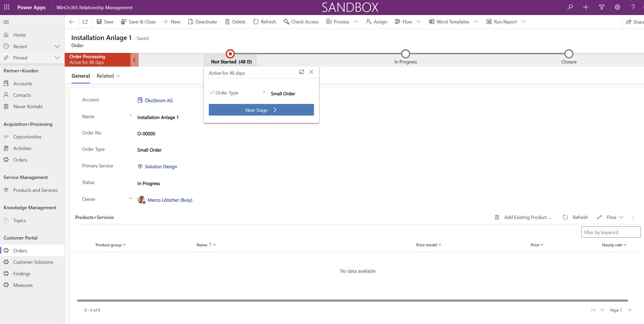Open the Solution Design service link
The width and height of the screenshot is (644, 324).
tap(161, 167)
